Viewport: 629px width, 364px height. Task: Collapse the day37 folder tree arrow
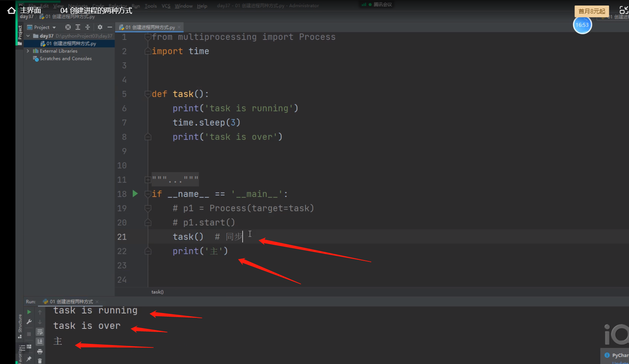point(28,36)
